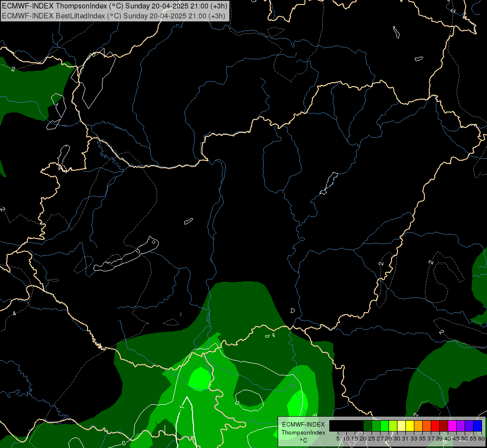This screenshot has height=448, width=487.
Task: Select the orange-red 35–37 legend swatch
Action: [x=427, y=426]
